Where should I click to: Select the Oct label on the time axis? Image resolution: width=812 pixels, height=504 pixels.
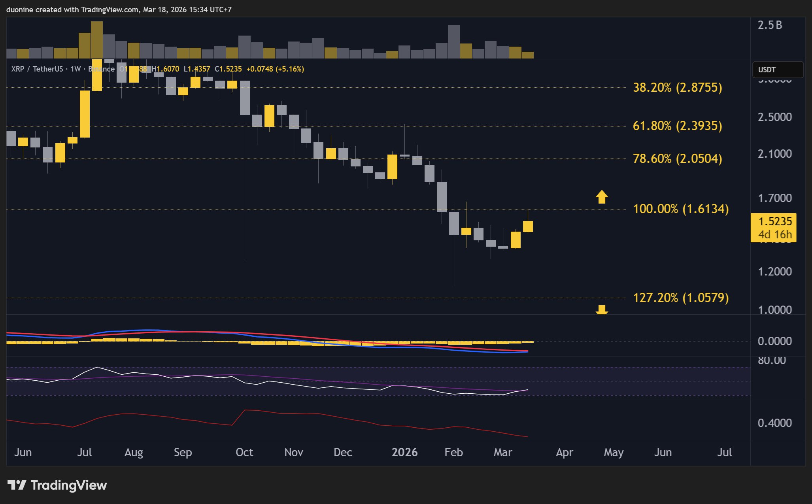coord(244,452)
